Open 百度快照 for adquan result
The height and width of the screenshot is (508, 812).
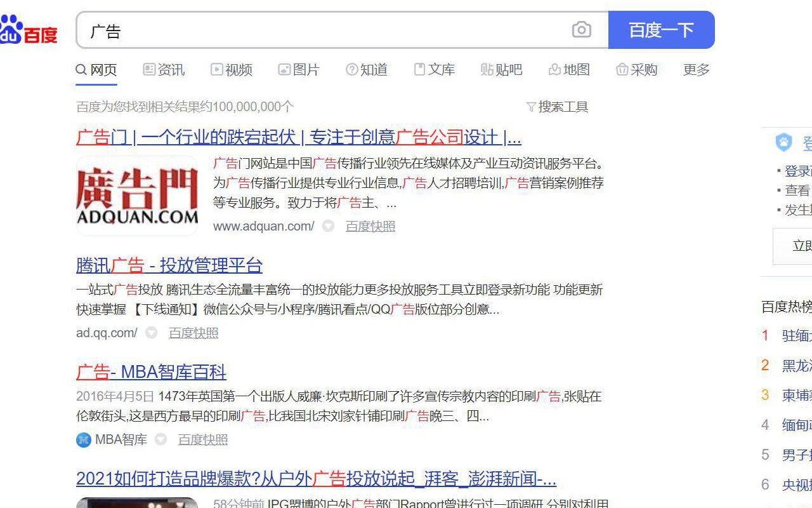tap(370, 226)
